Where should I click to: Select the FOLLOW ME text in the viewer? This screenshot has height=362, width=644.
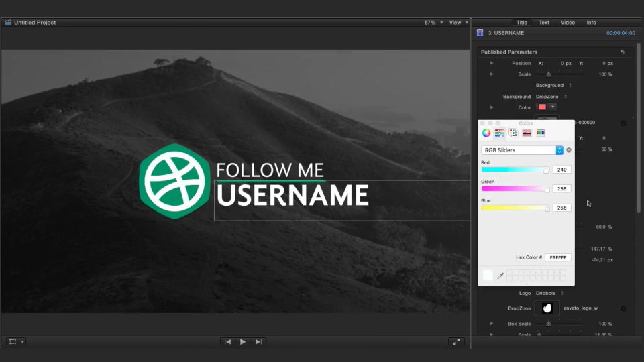tap(270, 170)
